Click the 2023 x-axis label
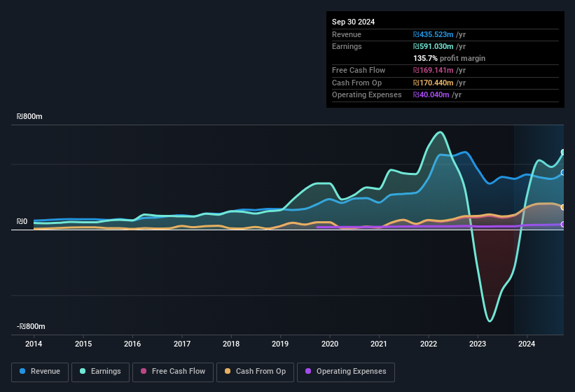 click(x=478, y=344)
